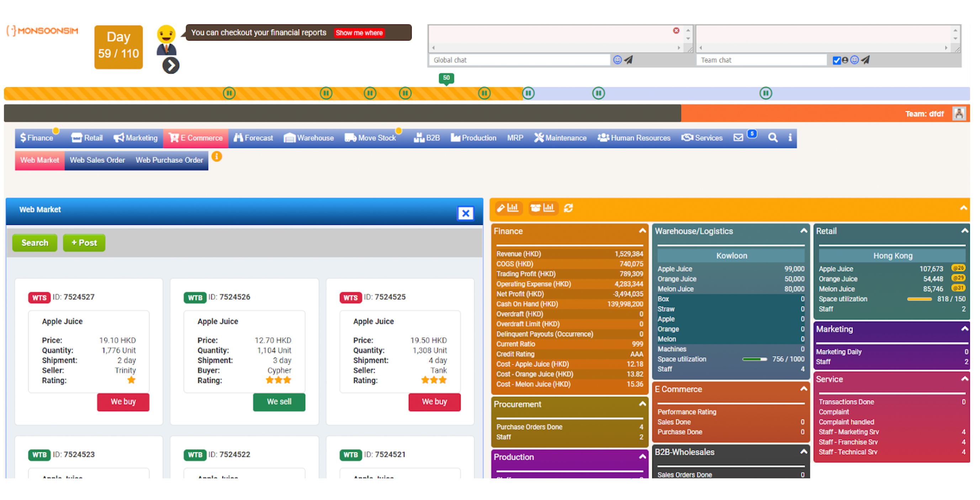Screen dimensions: 980x500
Task: Collapse the Finance dashboard panel
Action: pos(642,231)
